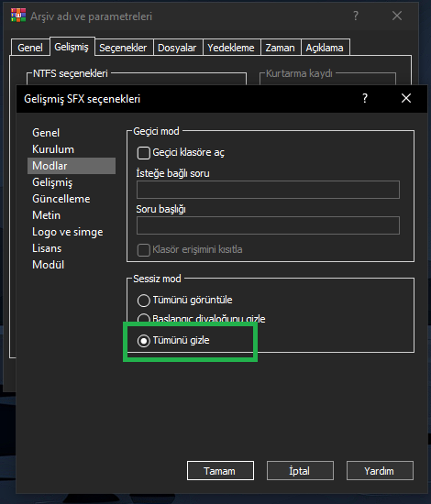431x504 pixels.
Task: Select the Tümünü gizle radio option
Action: pos(143,341)
